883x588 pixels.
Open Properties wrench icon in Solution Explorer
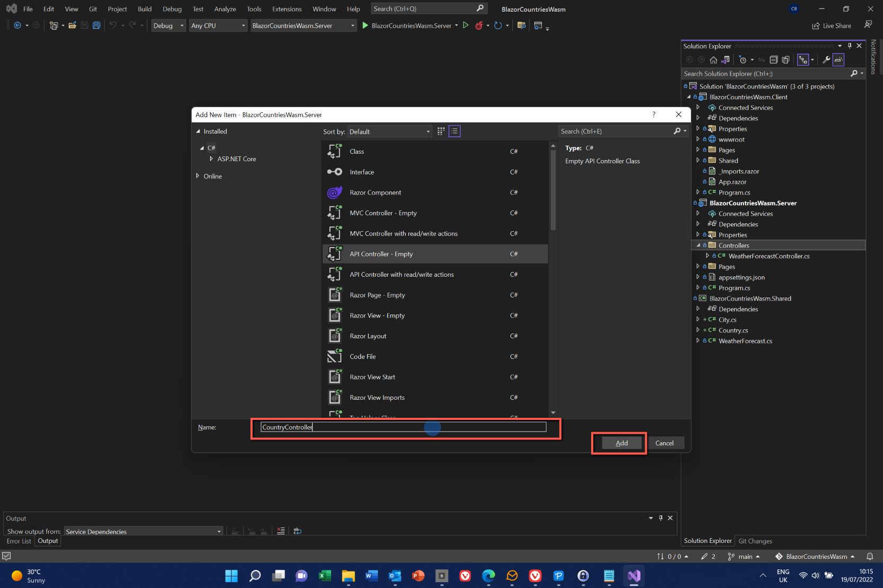(826, 60)
